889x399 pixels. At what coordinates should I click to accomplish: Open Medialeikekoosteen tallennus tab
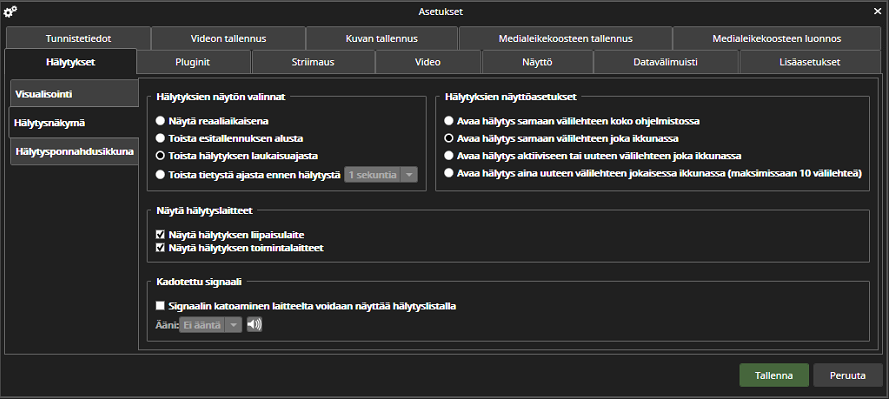click(566, 39)
